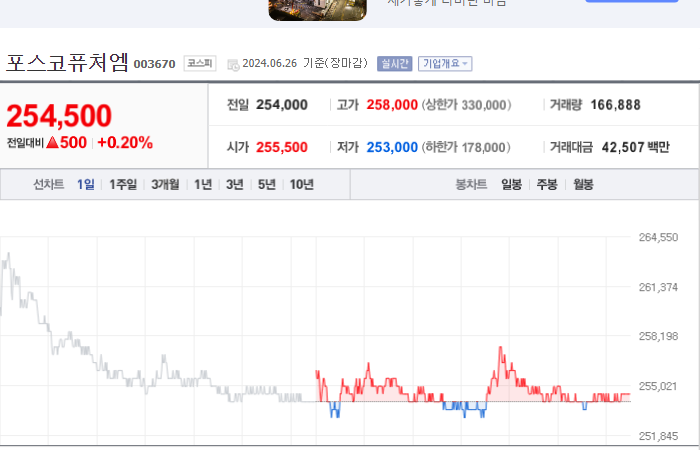The width and height of the screenshot is (700, 450).
Task: Select the 5년 chart period
Action: [267, 184]
